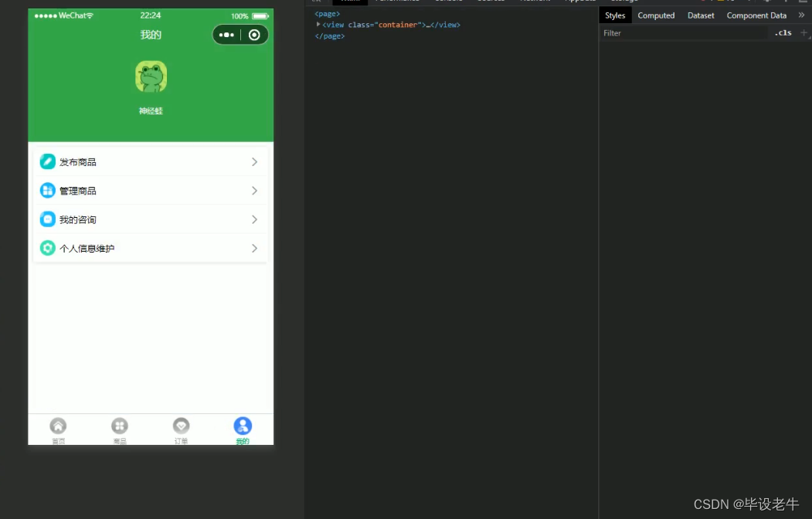Screen dimensions: 812x519
Task: Toggle the .cls class editor
Action: 783,32
